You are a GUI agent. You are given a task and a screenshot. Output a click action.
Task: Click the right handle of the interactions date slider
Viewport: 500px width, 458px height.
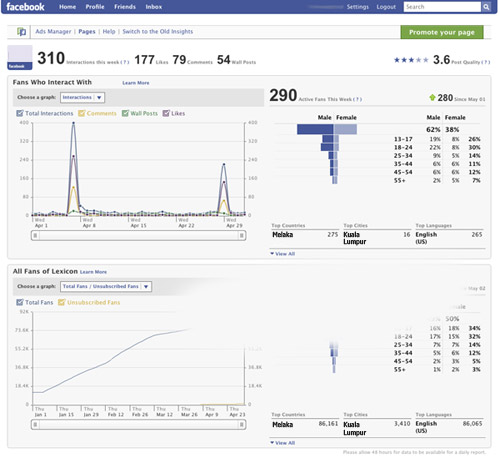point(242,236)
